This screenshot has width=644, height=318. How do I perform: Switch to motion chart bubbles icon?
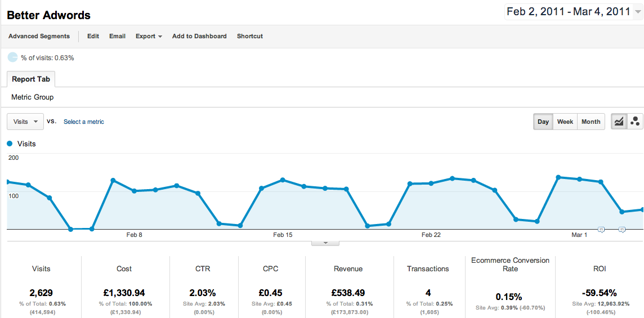(x=635, y=122)
